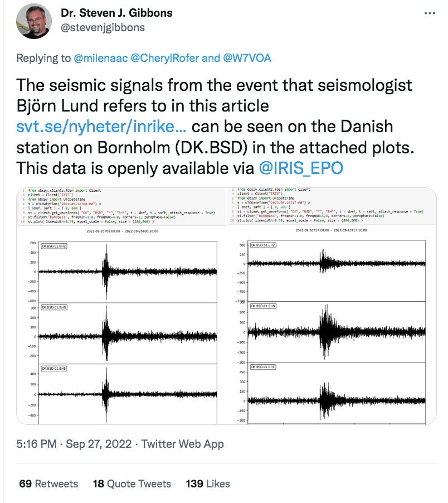Screen dimensions: 448x503
Task: View the 18 Quote Tweets list
Action: pos(132,483)
